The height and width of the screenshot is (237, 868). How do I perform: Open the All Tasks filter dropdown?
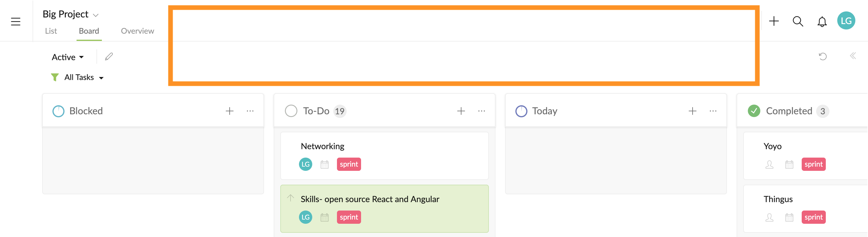84,77
